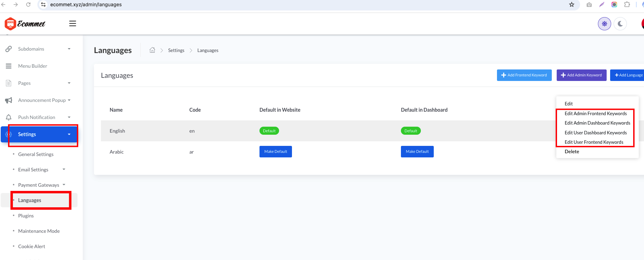644x260 pixels.
Task: Switch to light theme sun icon
Action: pos(604,24)
